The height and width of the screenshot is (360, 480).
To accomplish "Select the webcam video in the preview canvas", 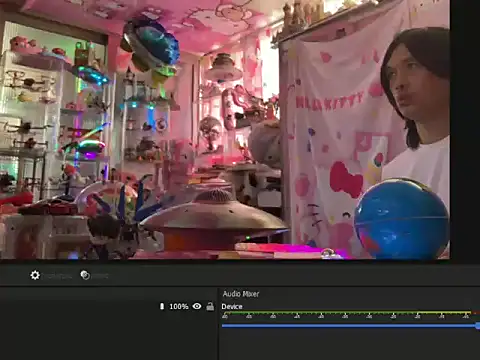I will 225,129.
